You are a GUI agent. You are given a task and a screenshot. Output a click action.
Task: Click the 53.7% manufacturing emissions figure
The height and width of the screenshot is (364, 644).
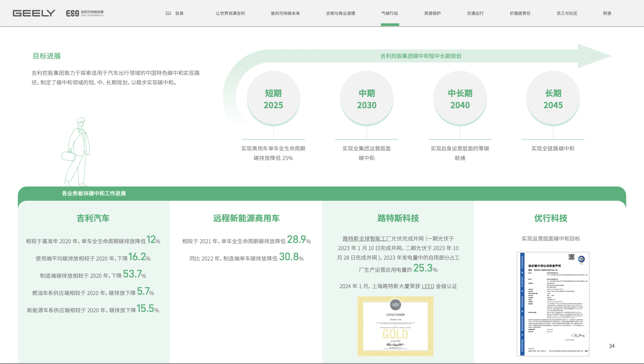[x=135, y=274]
